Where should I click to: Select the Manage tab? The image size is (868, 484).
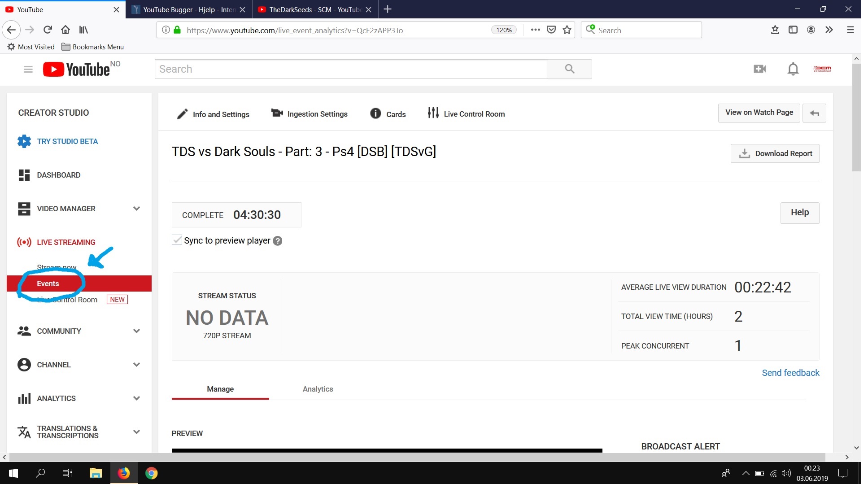click(220, 389)
